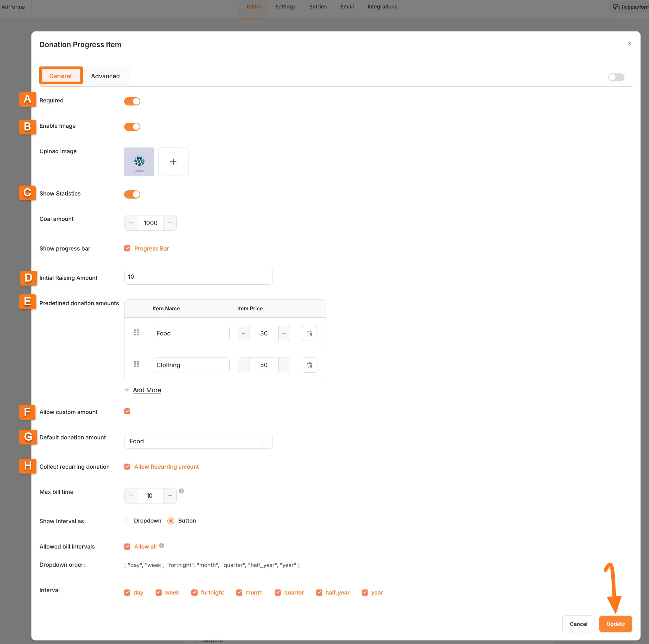Open the Default donation amount dropdown
Viewport: 649px width, 644px height.
(198, 441)
